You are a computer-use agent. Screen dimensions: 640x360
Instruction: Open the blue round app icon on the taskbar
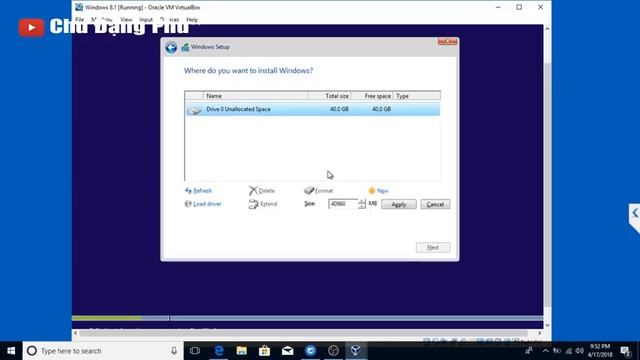(x=311, y=351)
